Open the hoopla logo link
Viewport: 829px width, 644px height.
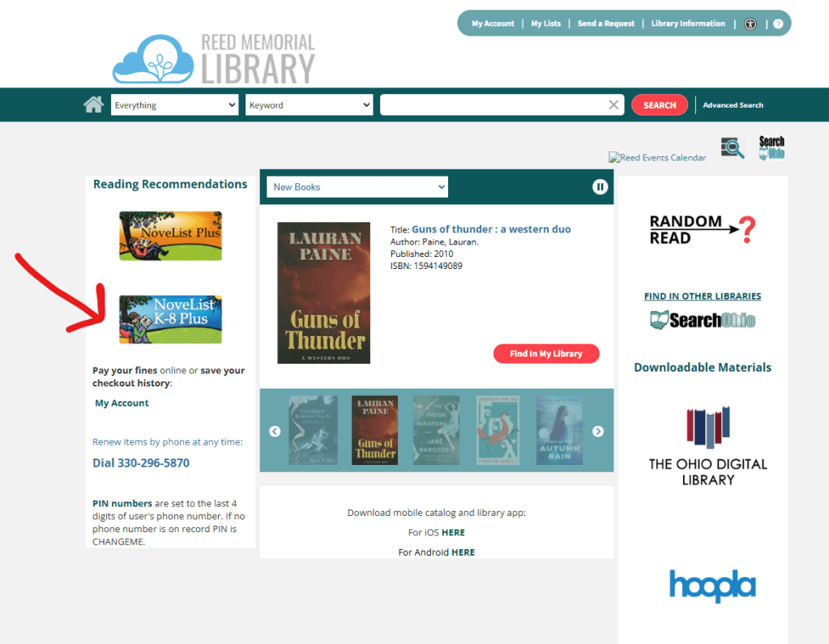(x=712, y=586)
